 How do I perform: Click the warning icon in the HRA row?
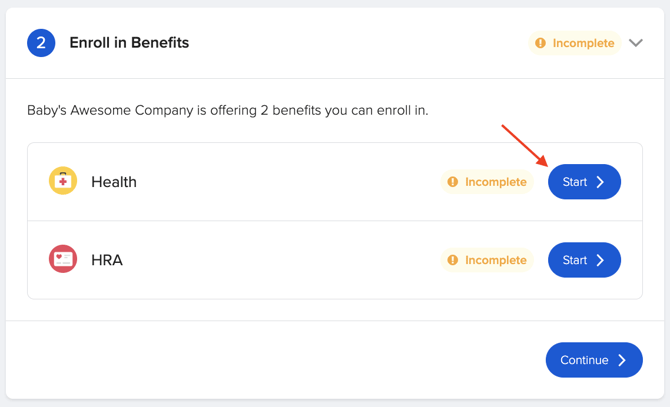453,260
